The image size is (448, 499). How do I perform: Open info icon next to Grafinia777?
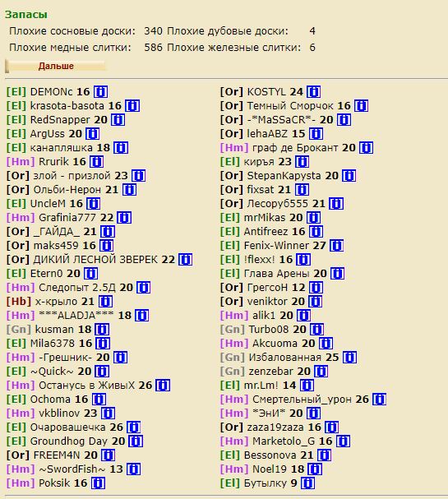click(124, 218)
